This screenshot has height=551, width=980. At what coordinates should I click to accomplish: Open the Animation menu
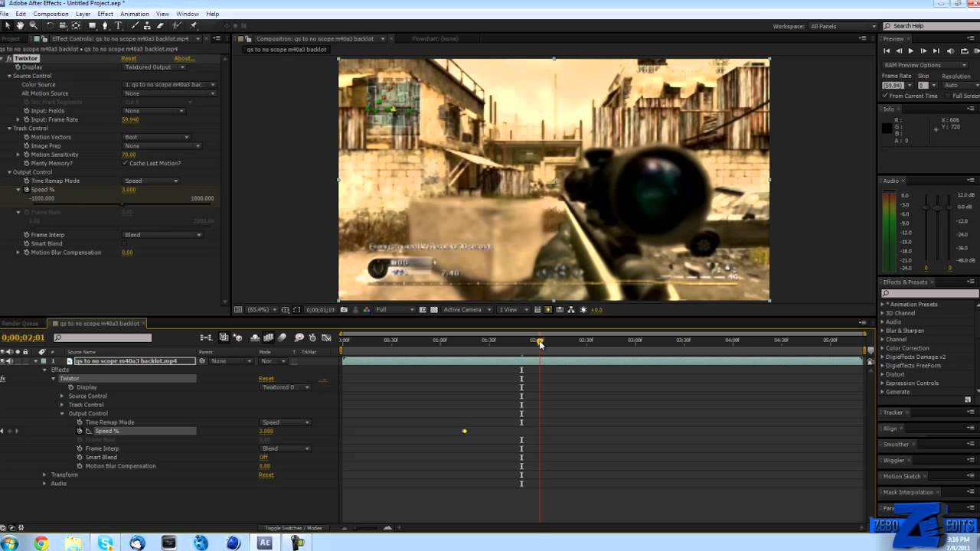135,14
